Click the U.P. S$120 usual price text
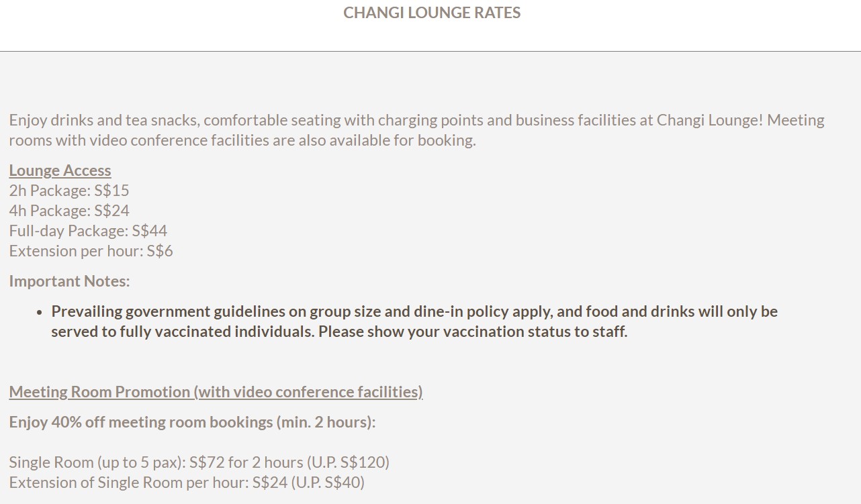 coord(348,462)
